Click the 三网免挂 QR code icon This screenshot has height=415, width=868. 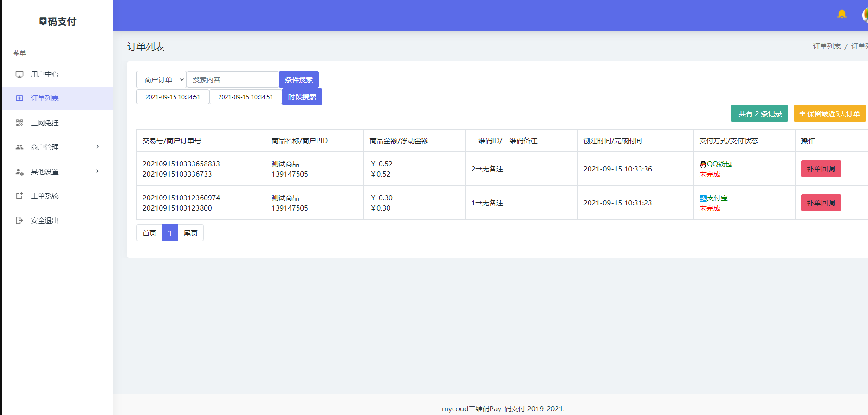19,123
